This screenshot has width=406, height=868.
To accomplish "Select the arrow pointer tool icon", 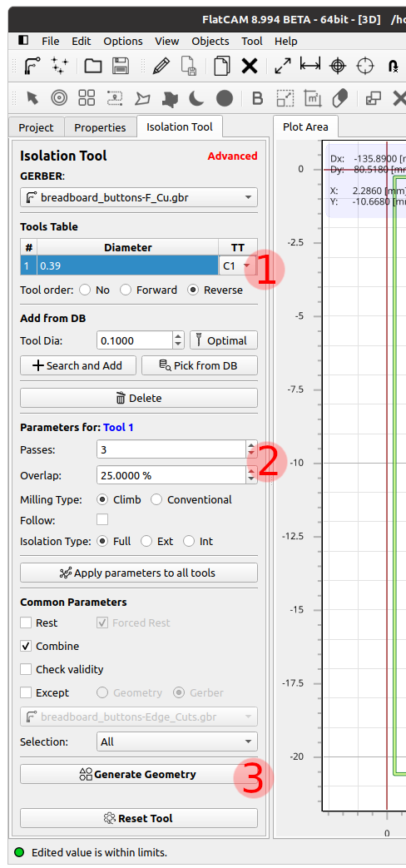I will 32,98.
